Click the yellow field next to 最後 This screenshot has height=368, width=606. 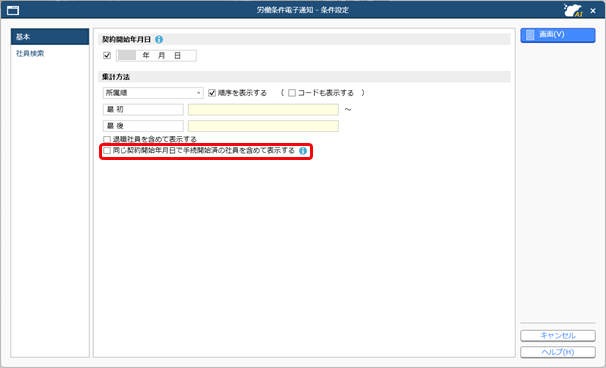[263, 126]
